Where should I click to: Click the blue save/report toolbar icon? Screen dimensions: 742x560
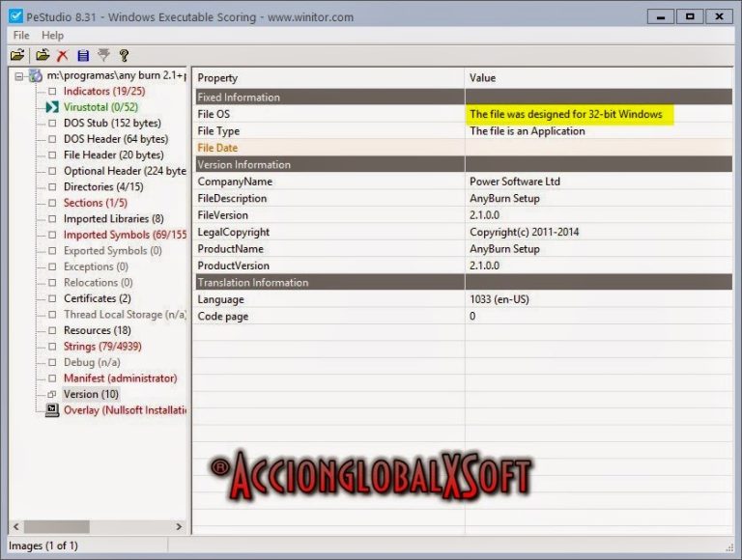[x=83, y=56]
